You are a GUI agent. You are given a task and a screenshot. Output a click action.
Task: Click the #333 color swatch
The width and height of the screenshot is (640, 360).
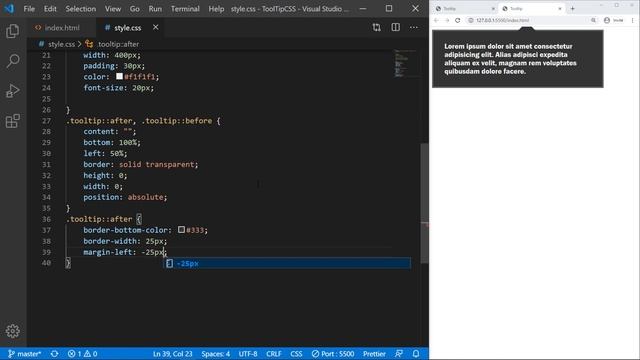coord(181,230)
